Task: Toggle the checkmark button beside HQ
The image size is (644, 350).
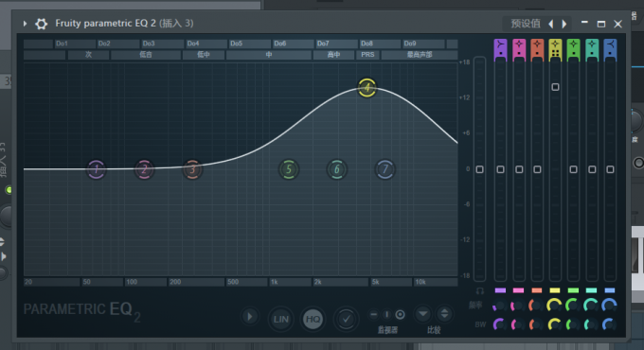Action: tap(347, 319)
